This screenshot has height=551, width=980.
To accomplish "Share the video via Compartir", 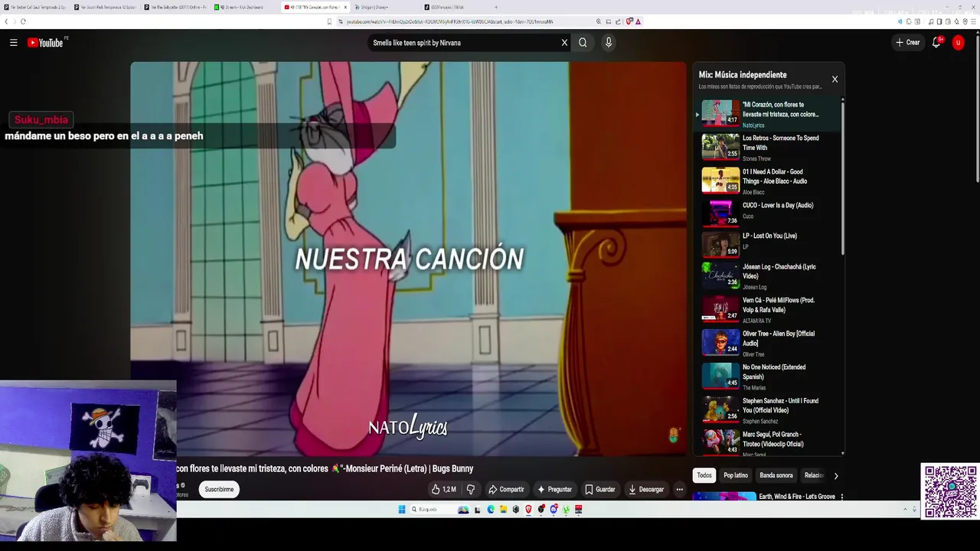I will point(506,489).
